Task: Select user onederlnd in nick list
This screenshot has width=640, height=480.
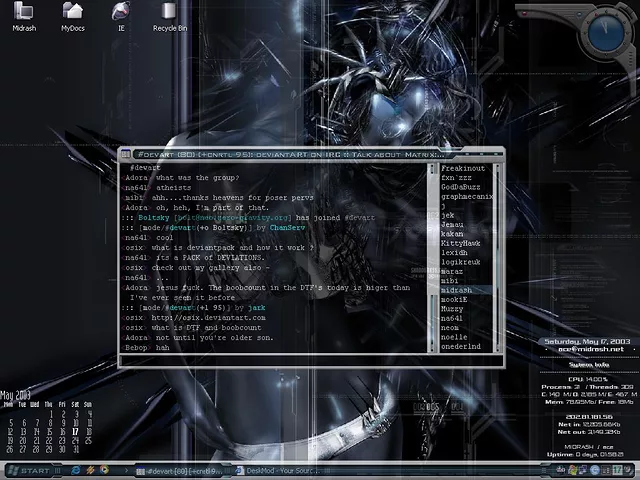Action: click(x=460, y=347)
